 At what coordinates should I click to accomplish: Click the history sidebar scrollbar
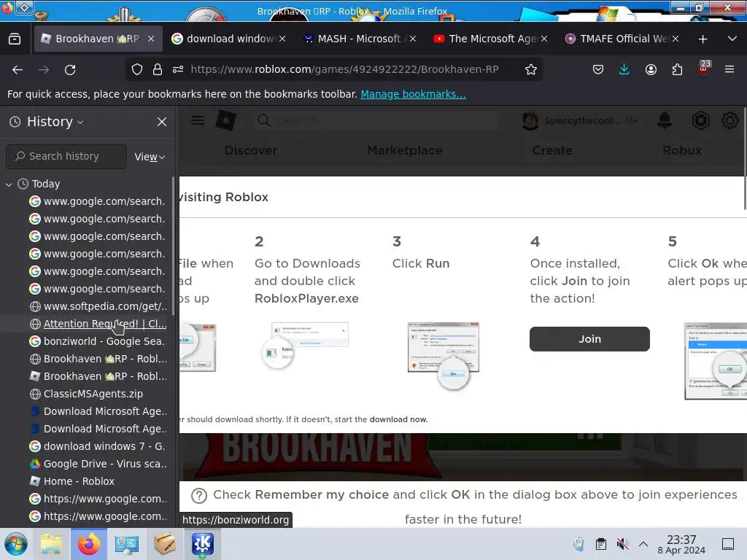173,246
